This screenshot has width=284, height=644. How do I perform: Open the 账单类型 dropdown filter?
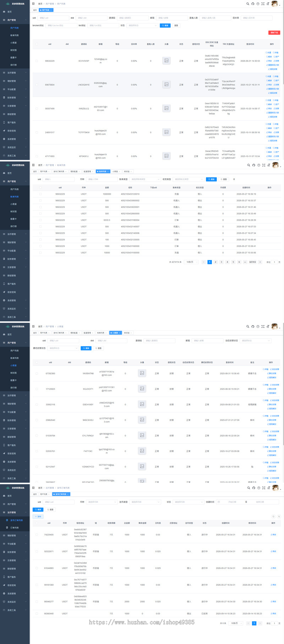click(145, 179)
